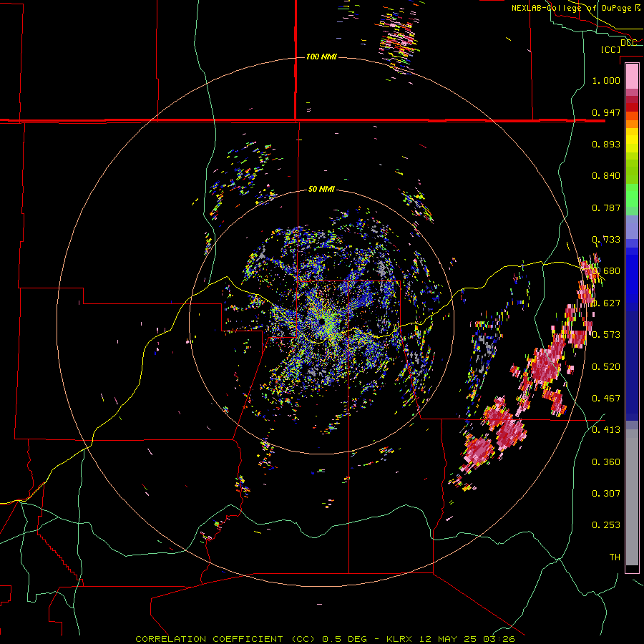Click the 0.573 scale value
644x644 pixels.
click(606, 335)
